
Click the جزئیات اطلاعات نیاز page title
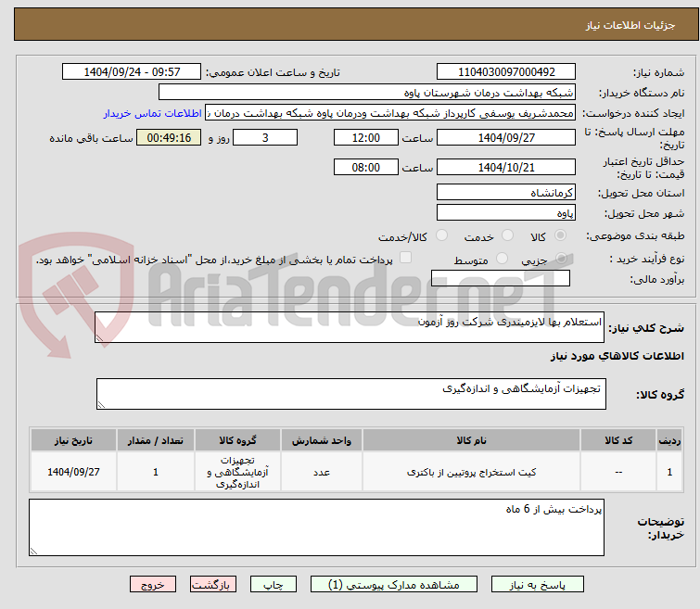pos(630,25)
